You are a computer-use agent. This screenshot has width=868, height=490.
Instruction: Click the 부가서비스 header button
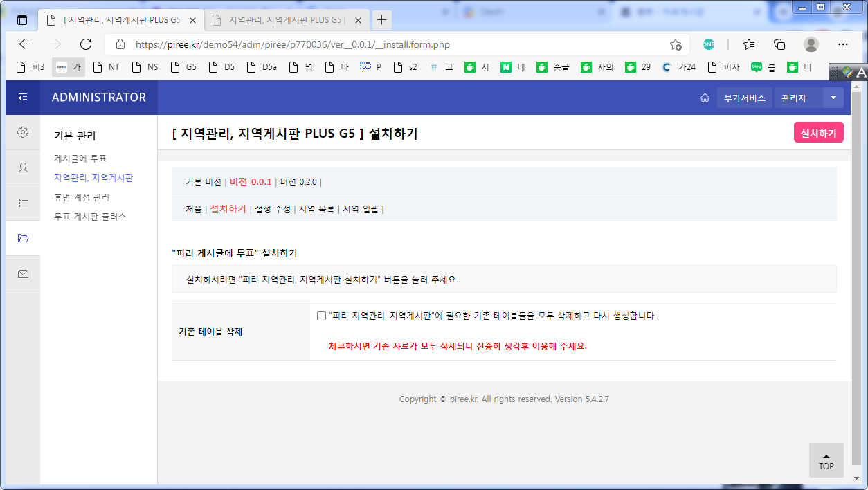pyautogui.click(x=744, y=98)
